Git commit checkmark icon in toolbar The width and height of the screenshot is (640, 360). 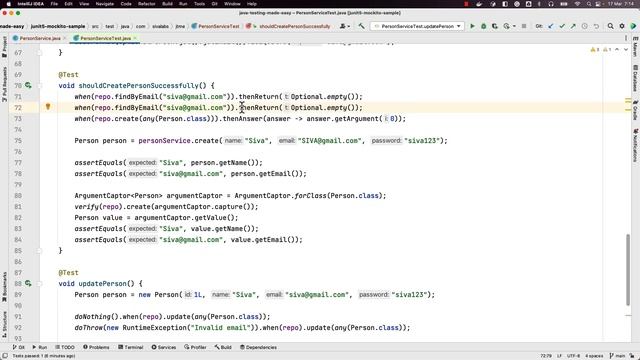[x=562, y=26]
